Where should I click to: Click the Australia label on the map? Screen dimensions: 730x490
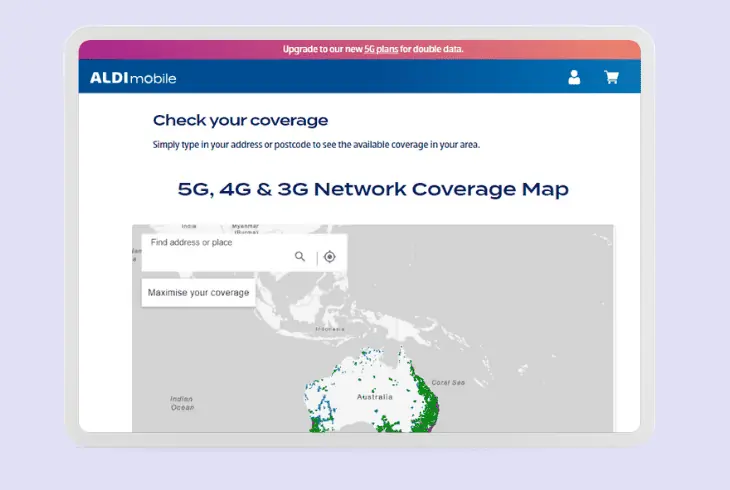[x=375, y=397]
